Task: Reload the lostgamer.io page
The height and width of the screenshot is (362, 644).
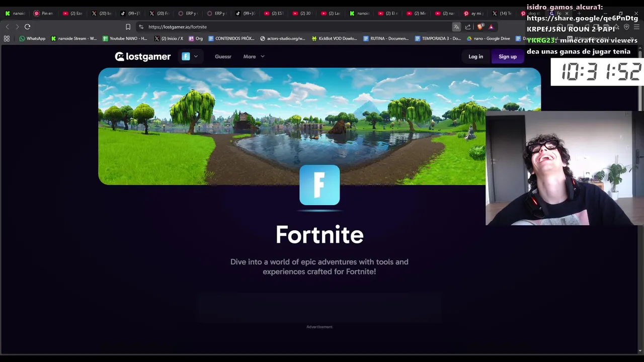Action: coord(27,27)
